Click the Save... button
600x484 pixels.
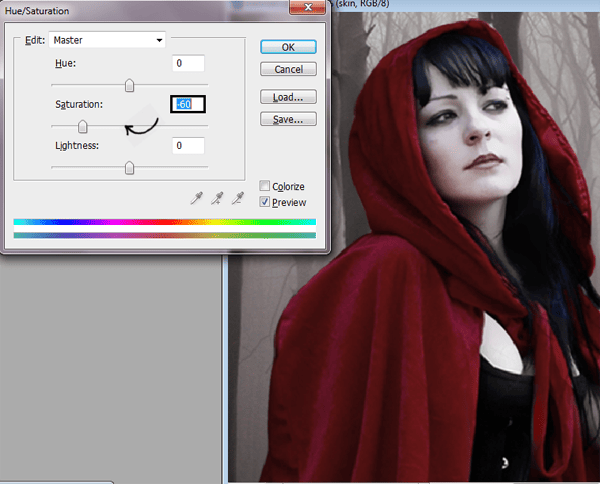288,119
